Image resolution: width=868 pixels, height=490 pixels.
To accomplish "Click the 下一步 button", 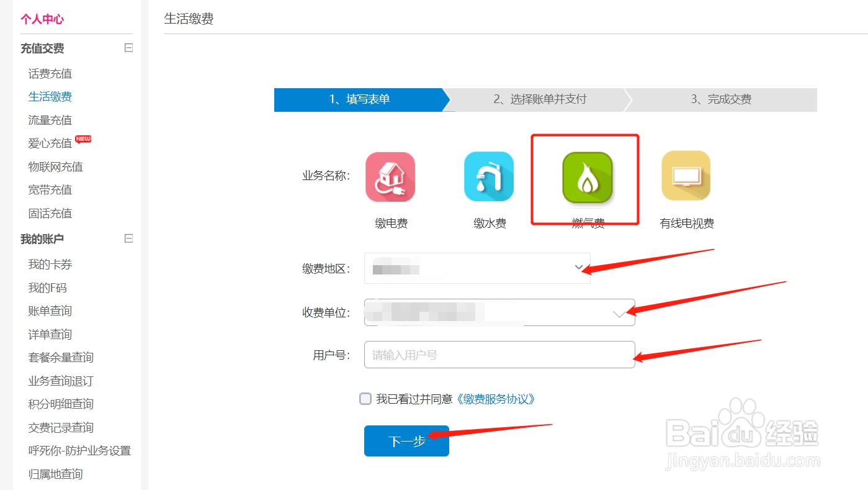I will click(406, 441).
